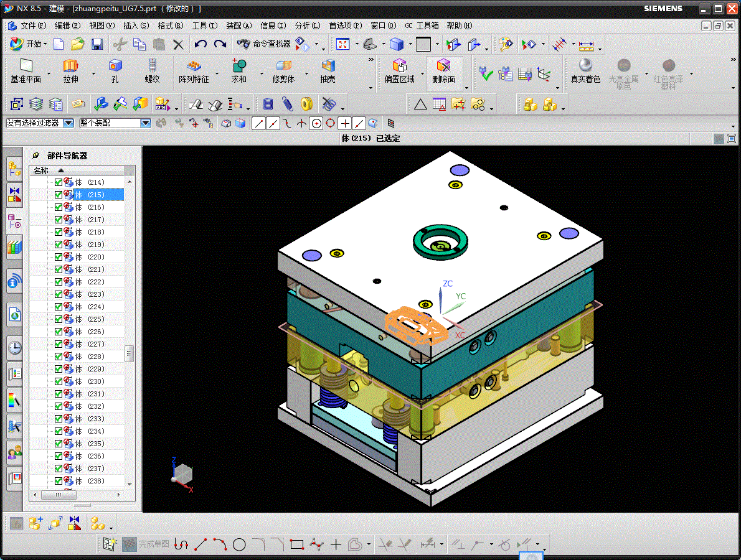Select the Unite (求和) tool
Viewport: 741px width, 560px height.
pos(238,72)
